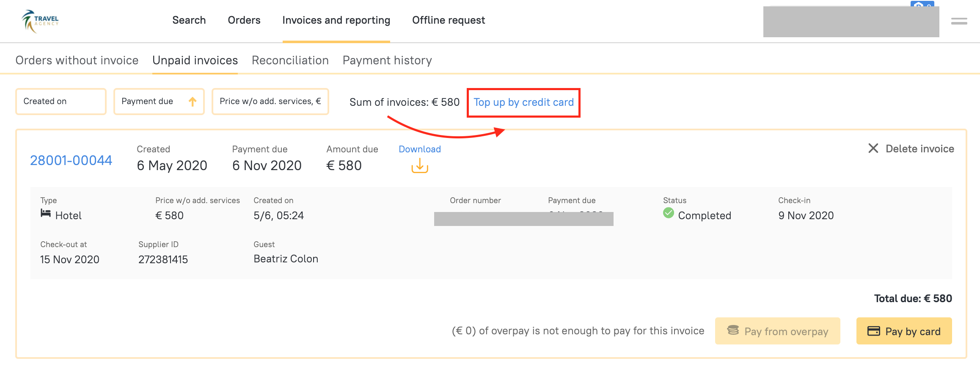Switch to Orders without invoice tab
Viewport: 980px width, 369px height.
tap(77, 61)
